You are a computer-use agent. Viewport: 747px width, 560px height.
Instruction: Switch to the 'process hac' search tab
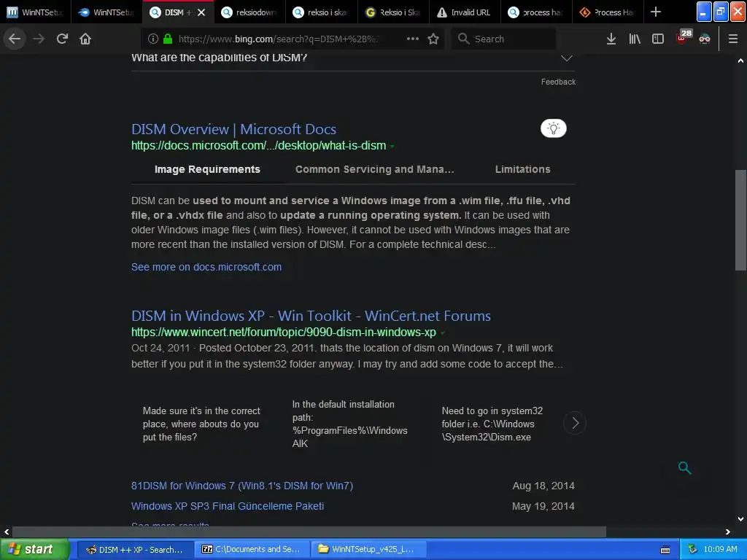tap(536, 12)
